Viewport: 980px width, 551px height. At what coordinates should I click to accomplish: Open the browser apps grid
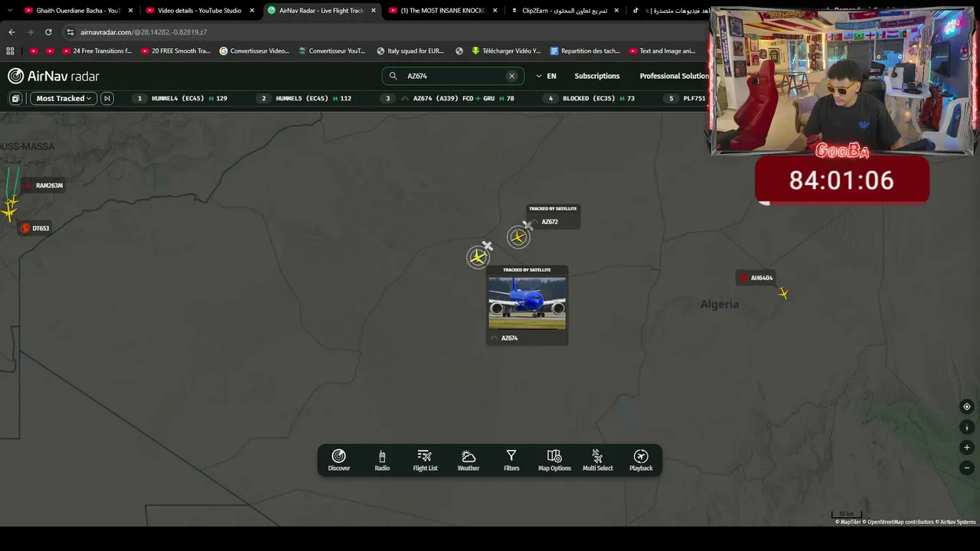click(10, 51)
